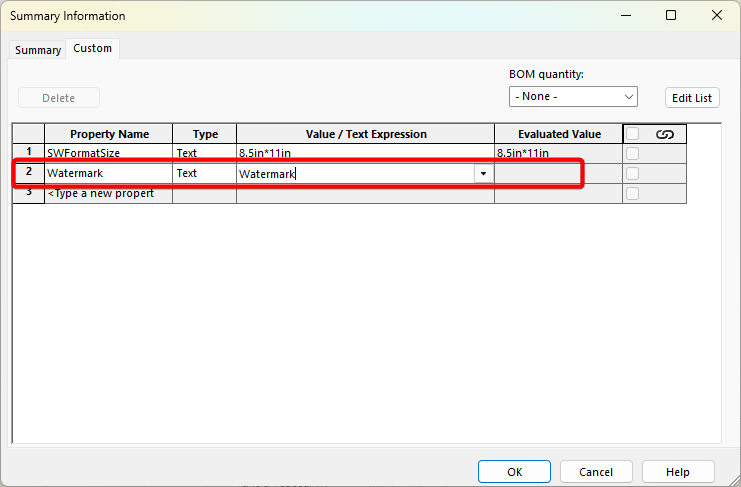The height and width of the screenshot is (487, 741).
Task: Expand the Watermark value expression dropdown arrow
Action: (483, 173)
